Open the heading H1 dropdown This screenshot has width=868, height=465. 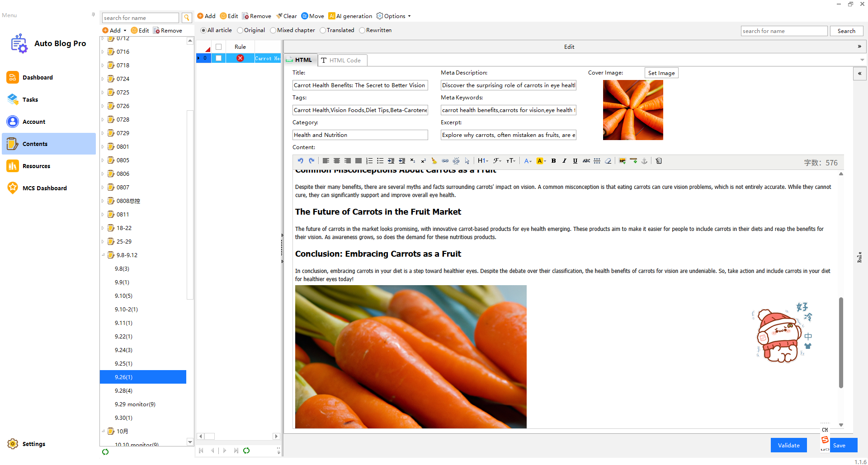[x=483, y=161]
